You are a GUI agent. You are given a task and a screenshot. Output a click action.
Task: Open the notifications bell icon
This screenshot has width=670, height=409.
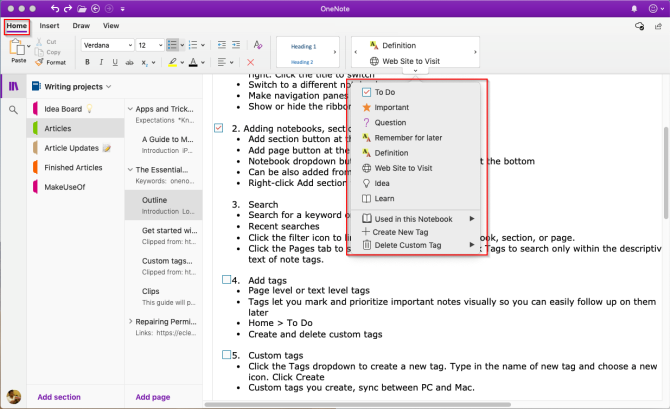pyautogui.click(x=635, y=9)
